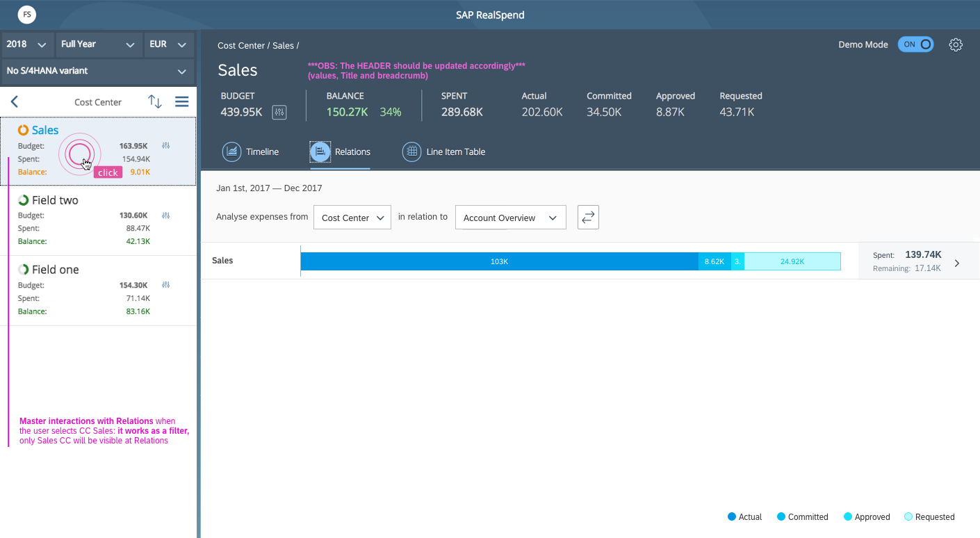
Task: Open the 2018 year dropdown
Action: click(28, 44)
